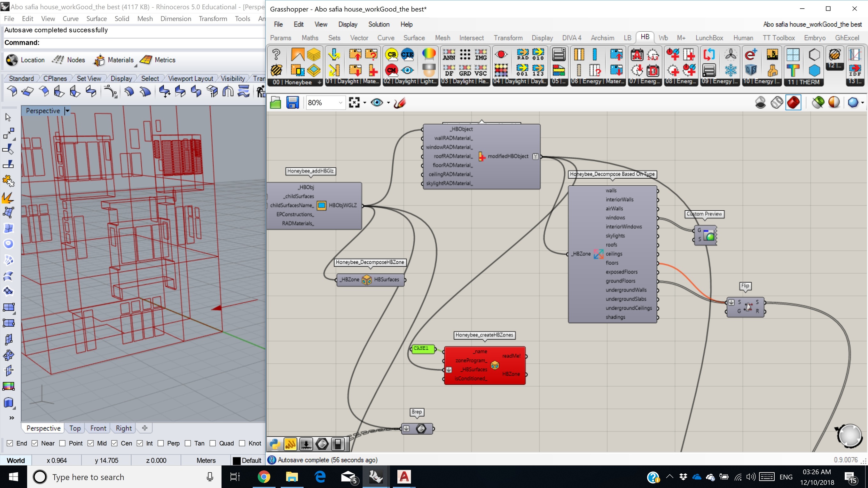Open Chrome from the Windows taskbar
Screen dimensions: 868x488
(x=264, y=477)
